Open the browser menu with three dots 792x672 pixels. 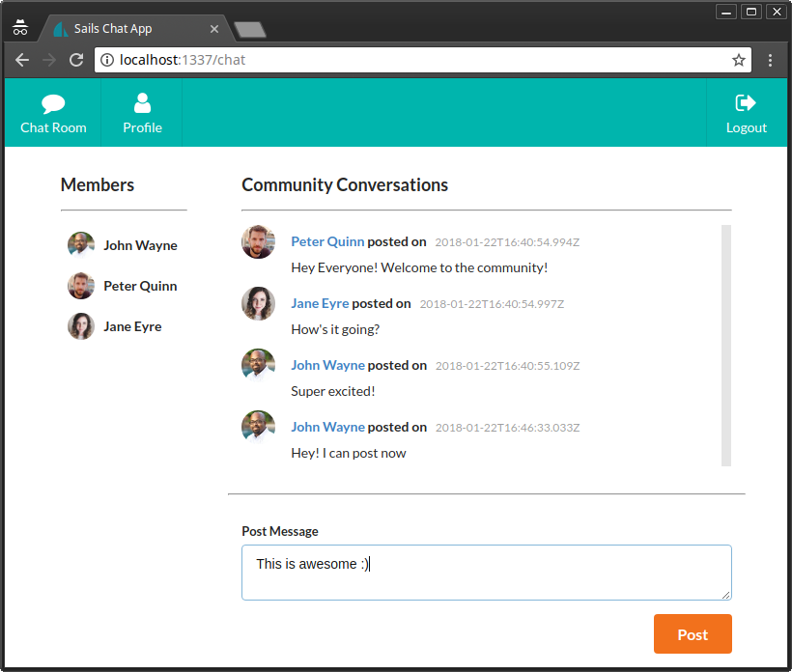770,60
